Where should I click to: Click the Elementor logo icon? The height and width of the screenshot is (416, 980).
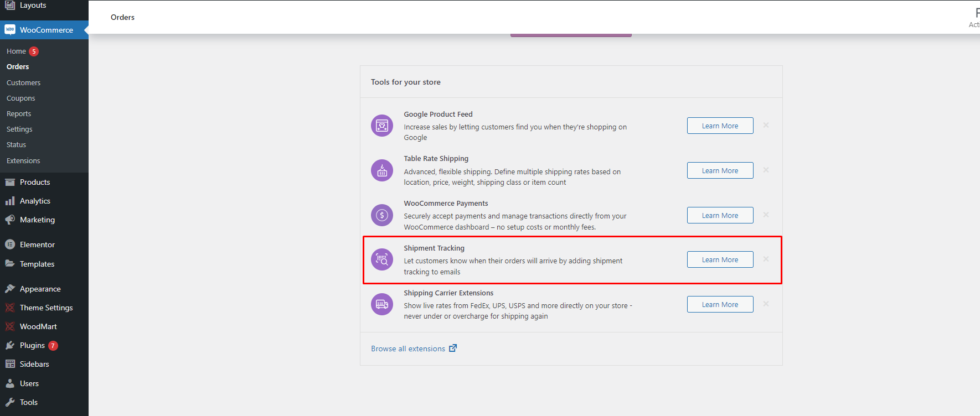pos(10,245)
